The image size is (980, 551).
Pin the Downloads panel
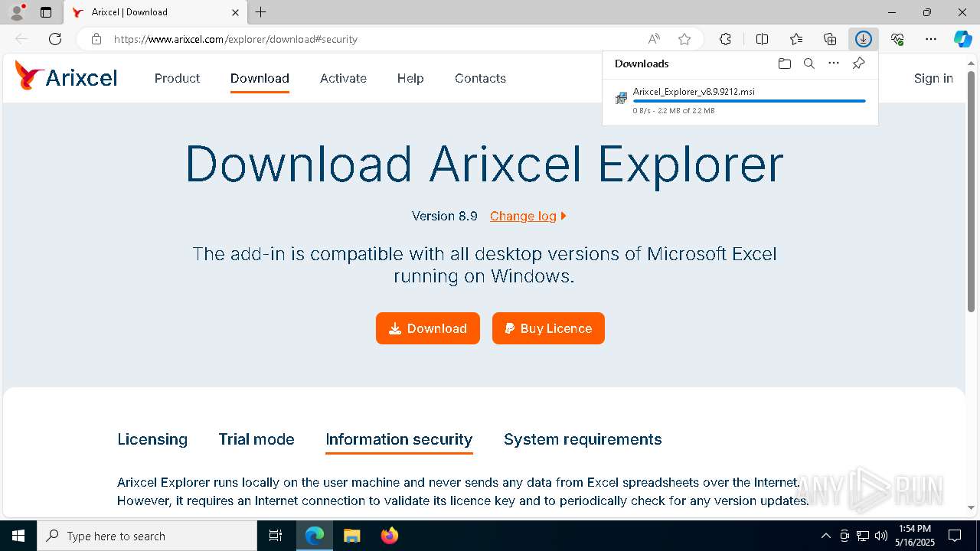tap(858, 64)
